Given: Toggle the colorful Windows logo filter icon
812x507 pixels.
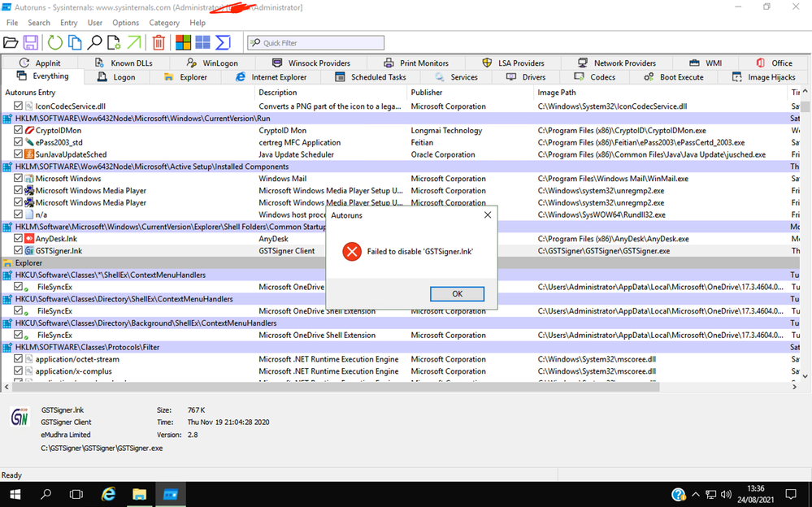Looking at the screenshot, I should 183,42.
